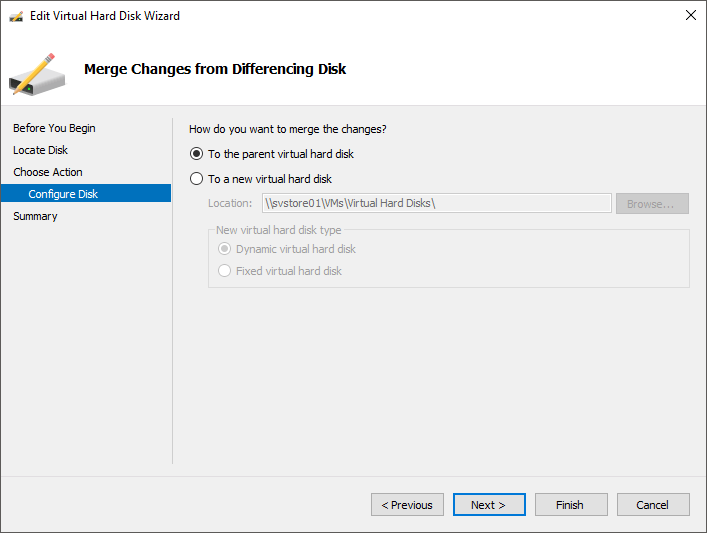The image size is (707, 533).
Task: Close the Edit Virtual Hard Disk Wizard
Action: pos(691,15)
